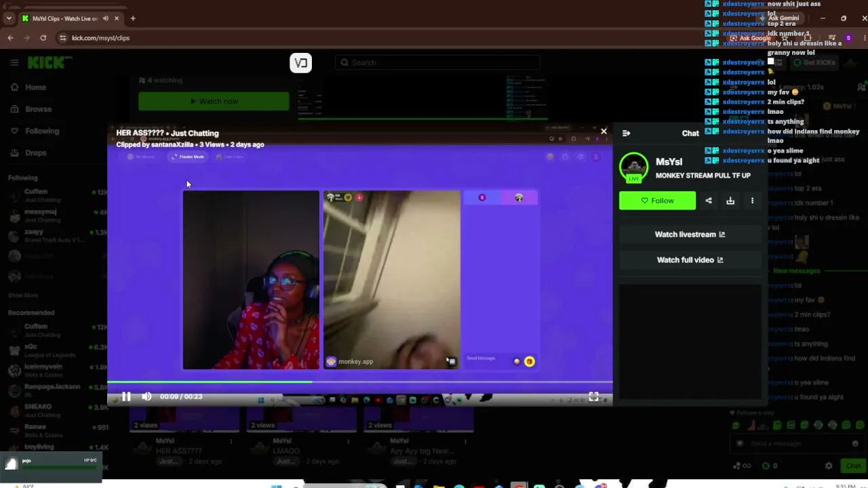The width and height of the screenshot is (868, 488).
Task: Click the Theater Mode button in clip
Action: (188, 157)
